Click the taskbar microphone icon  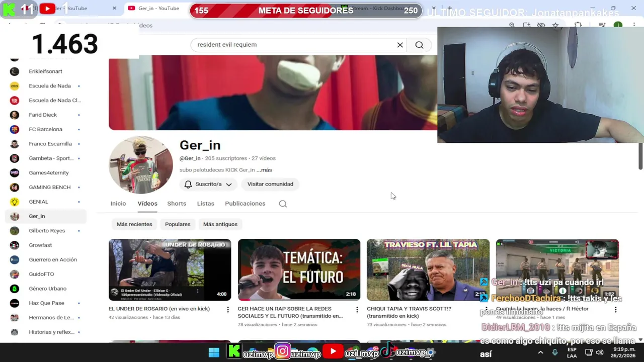pyautogui.click(x=554, y=352)
